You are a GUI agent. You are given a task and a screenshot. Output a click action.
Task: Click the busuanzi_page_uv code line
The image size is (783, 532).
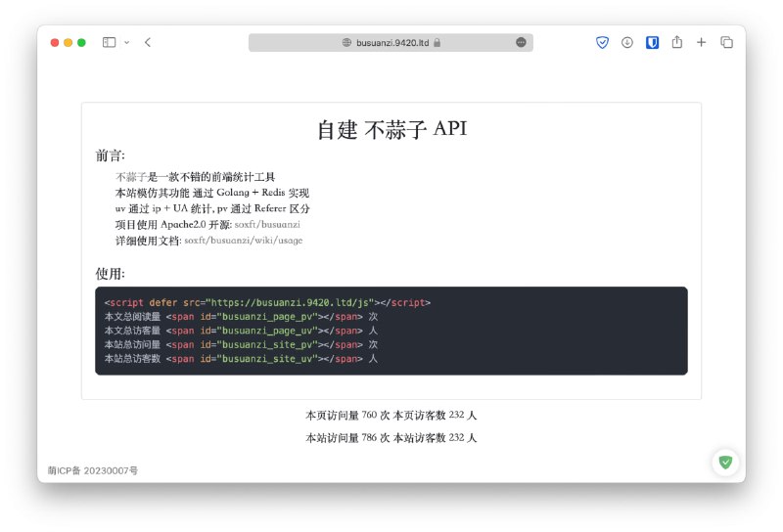241,331
